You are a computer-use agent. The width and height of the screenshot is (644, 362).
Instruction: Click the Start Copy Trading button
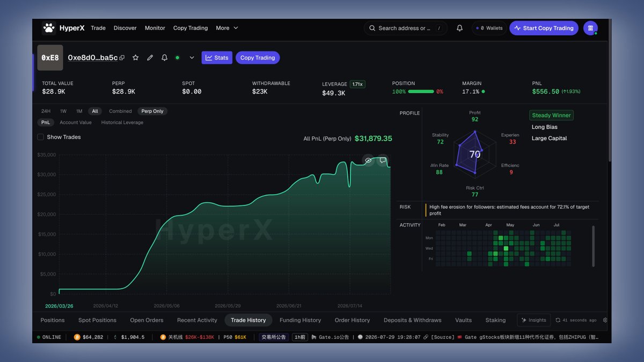(x=544, y=28)
